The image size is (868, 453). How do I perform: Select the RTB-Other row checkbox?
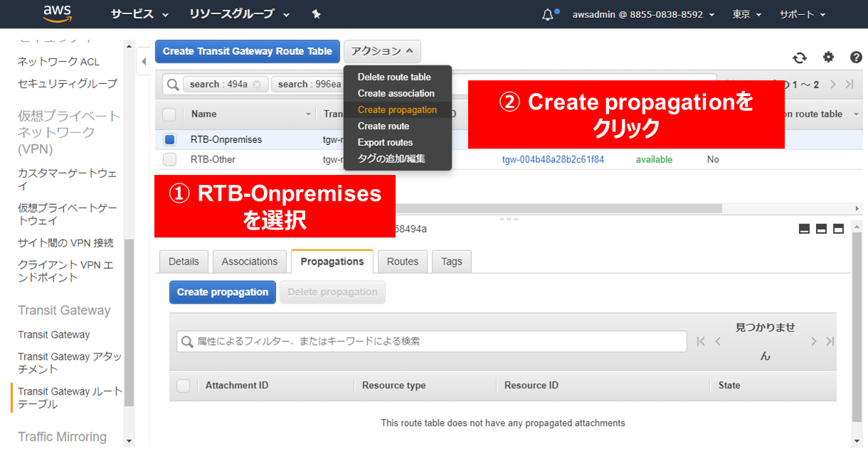pyautogui.click(x=169, y=159)
